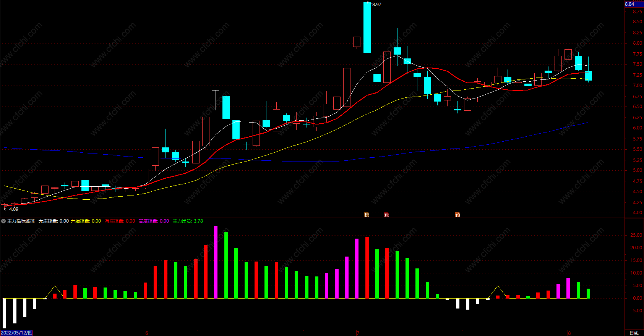This screenshot has width=644, height=336.
Task: Click month 7 timeline marker
Action: (x=358, y=333)
